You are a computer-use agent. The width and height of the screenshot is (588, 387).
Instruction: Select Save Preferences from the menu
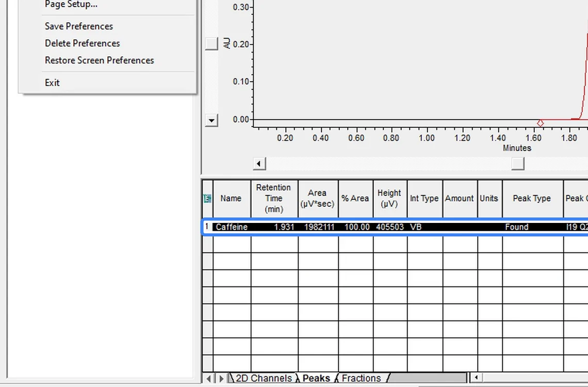[x=79, y=26]
